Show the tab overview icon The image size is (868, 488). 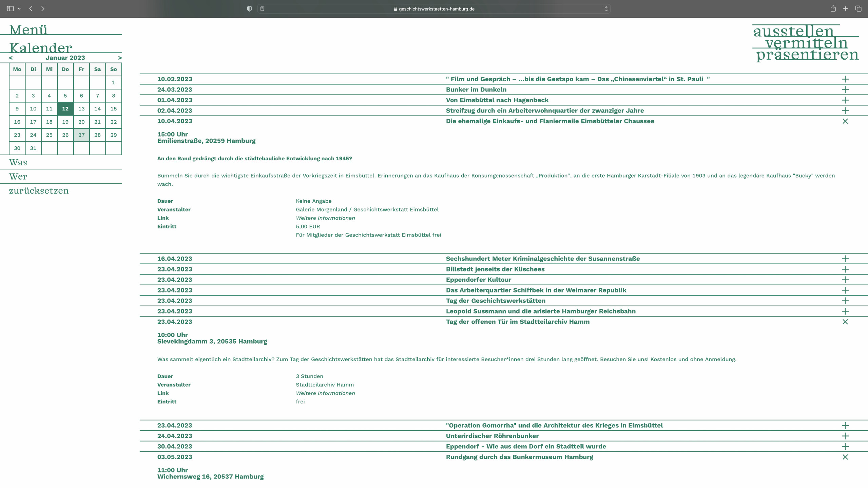tap(858, 9)
